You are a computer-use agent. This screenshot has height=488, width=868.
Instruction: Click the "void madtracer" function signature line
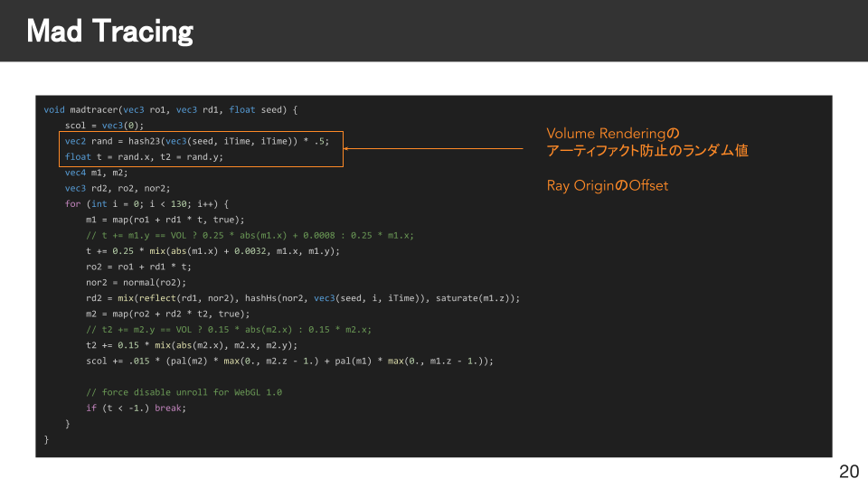(170, 109)
